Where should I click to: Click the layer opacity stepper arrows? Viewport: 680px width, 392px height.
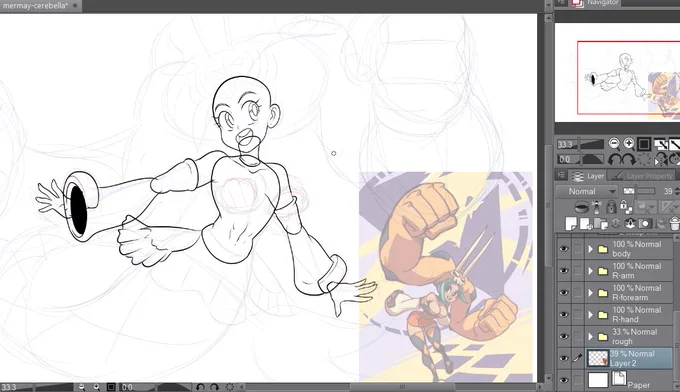pos(677,191)
